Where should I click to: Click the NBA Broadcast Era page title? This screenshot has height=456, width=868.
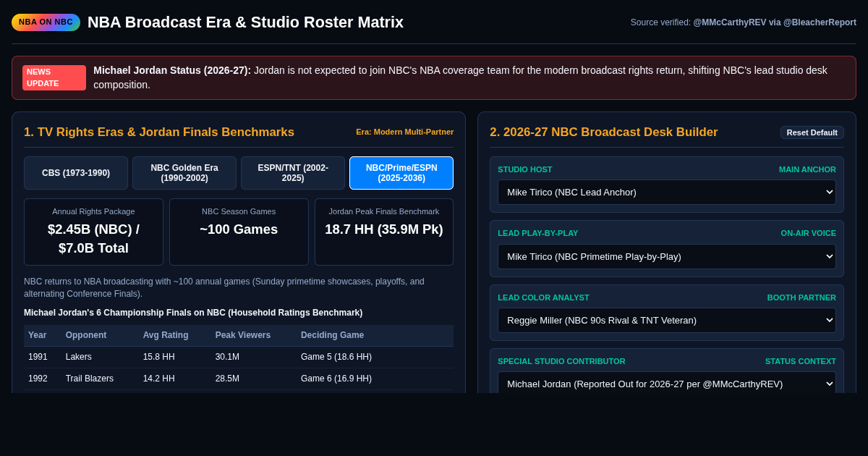tap(245, 22)
